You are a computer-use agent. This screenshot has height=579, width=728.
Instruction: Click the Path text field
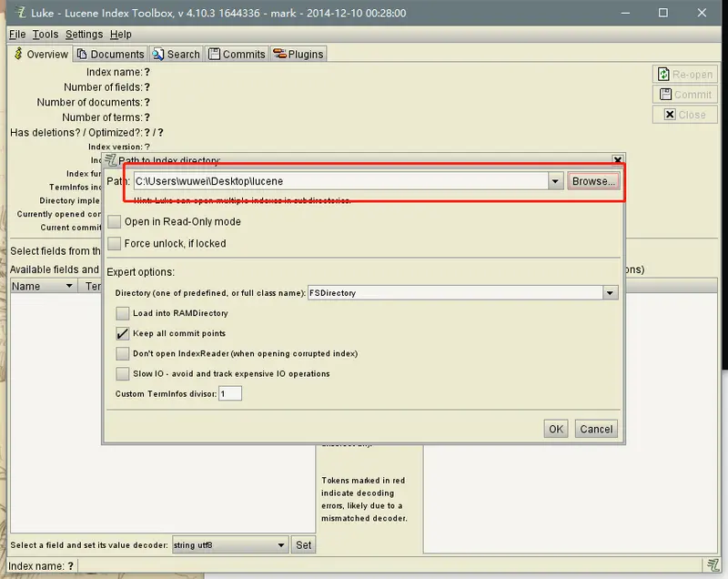click(x=340, y=181)
